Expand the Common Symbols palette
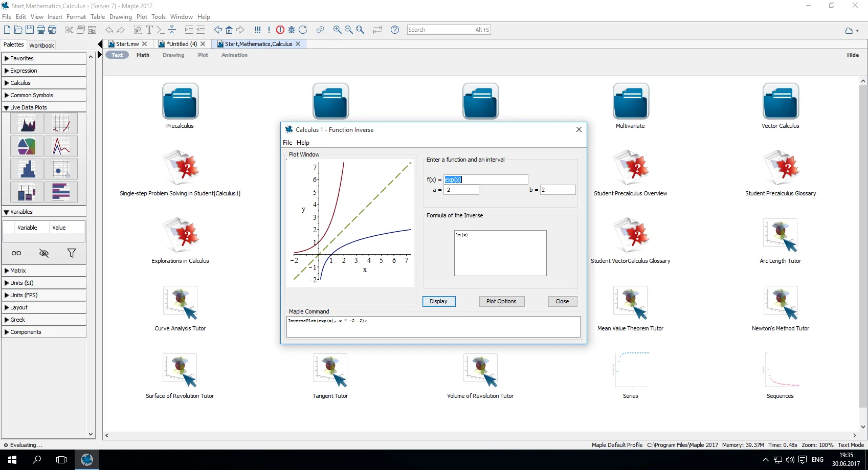Screen dimensions: 868x470 (44, 95)
